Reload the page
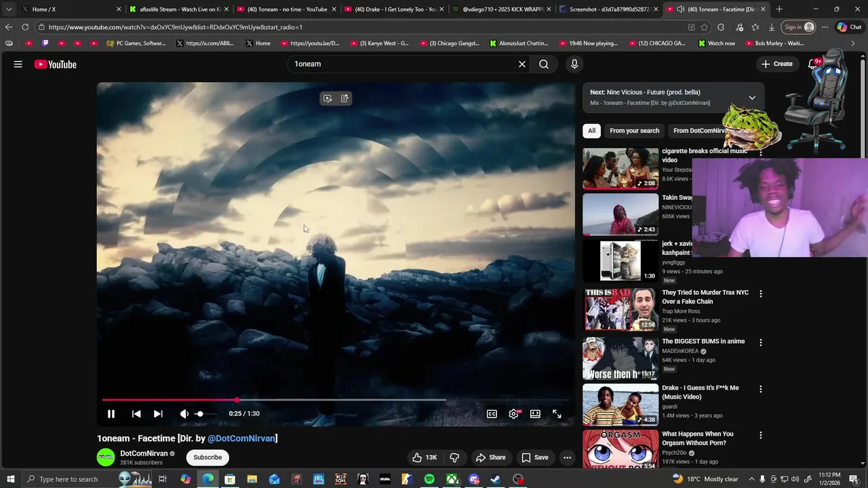868x488 pixels. point(25,27)
